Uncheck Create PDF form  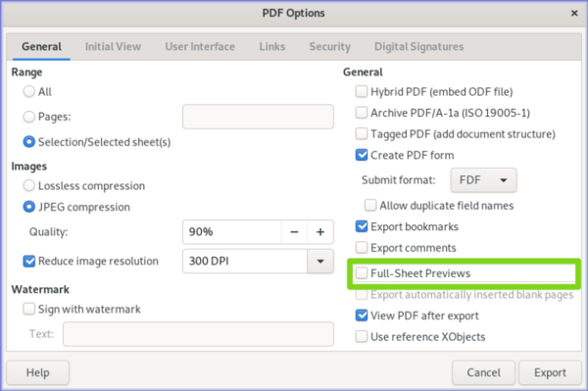click(x=362, y=155)
